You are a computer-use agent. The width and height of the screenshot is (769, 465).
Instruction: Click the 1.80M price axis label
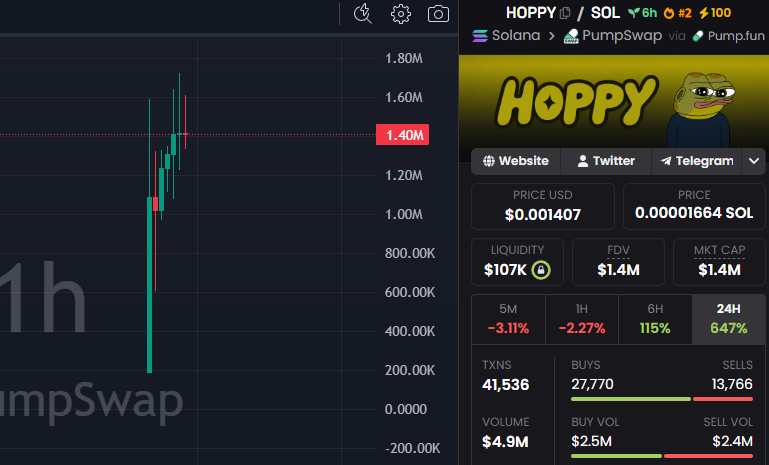pyautogui.click(x=404, y=58)
